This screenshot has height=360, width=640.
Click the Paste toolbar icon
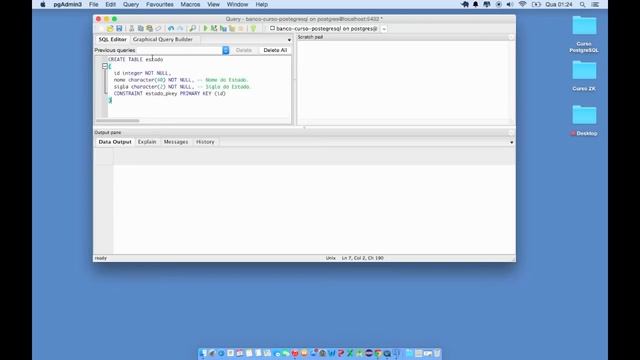coord(149,29)
